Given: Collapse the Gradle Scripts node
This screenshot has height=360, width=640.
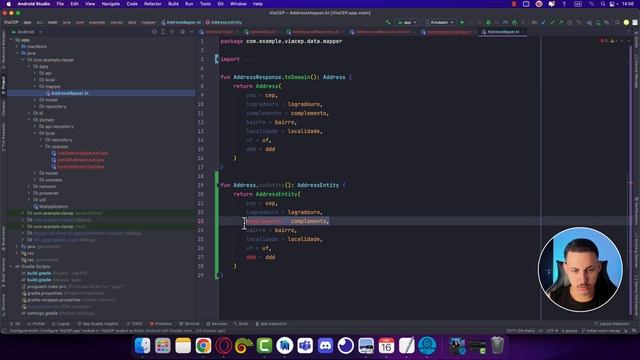Looking at the screenshot, I should [11, 267].
